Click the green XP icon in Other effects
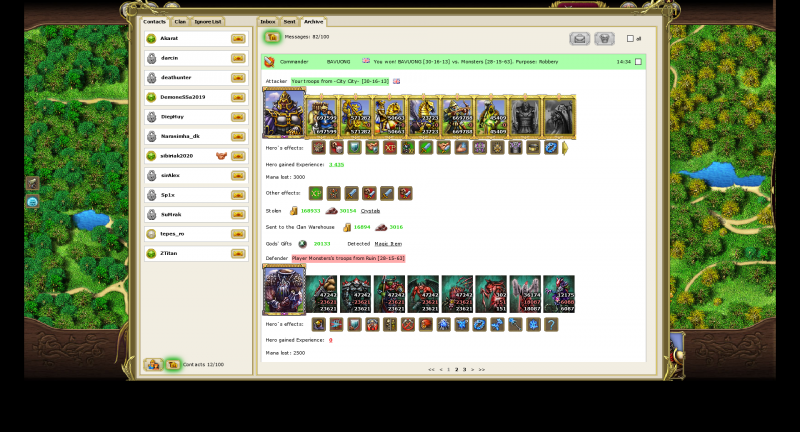This screenshot has width=800, height=432. [315, 193]
